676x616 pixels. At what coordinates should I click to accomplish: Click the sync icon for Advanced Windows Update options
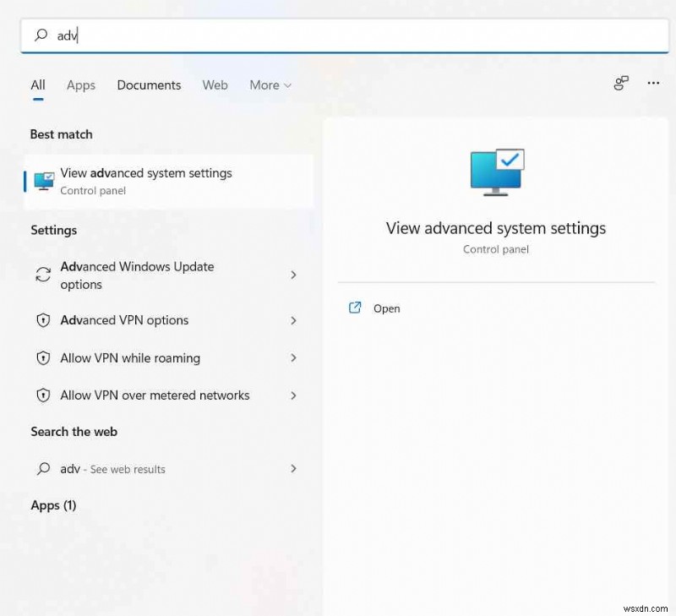pyautogui.click(x=43, y=275)
